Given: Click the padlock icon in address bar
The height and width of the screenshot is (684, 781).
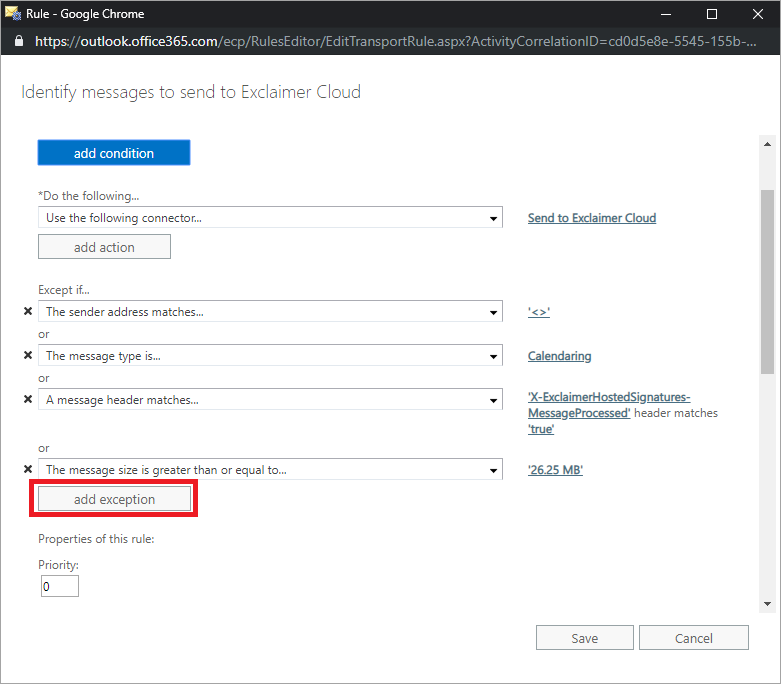Looking at the screenshot, I should point(17,42).
